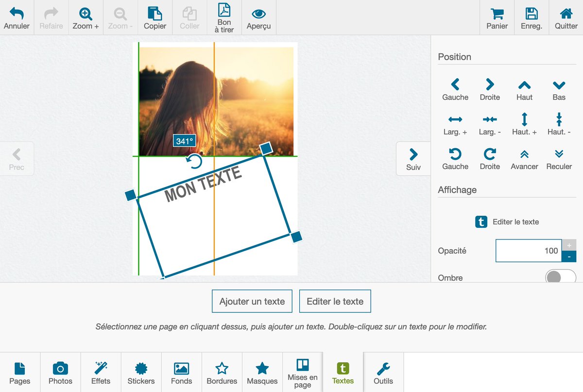The height and width of the screenshot is (392, 583).
Task: Save the project with Enreg.
Action: coord(531,17)
